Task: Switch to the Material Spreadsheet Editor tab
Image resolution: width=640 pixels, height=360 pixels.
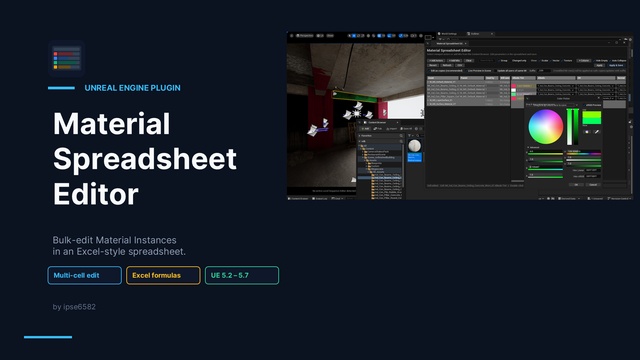Action: tap(449, 43)
